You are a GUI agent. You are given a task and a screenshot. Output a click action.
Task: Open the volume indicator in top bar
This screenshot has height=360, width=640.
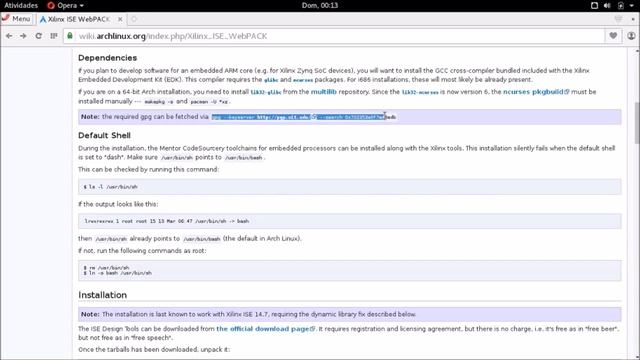(x=607, y=5)
